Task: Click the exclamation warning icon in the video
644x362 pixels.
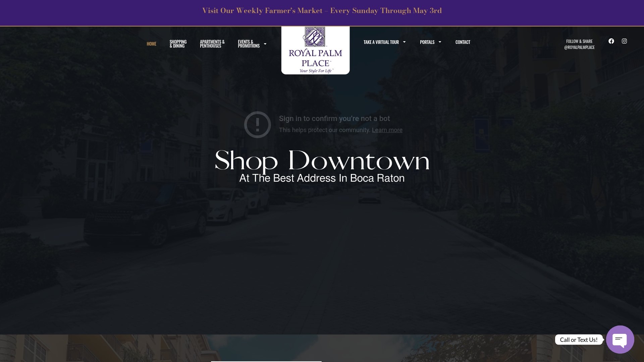Action: point(257,124)
